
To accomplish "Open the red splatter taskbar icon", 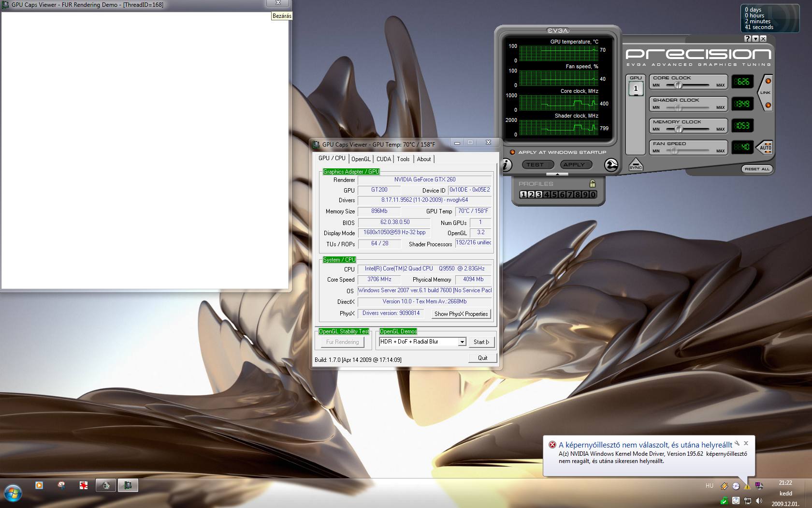I will (x=84, y=485).
